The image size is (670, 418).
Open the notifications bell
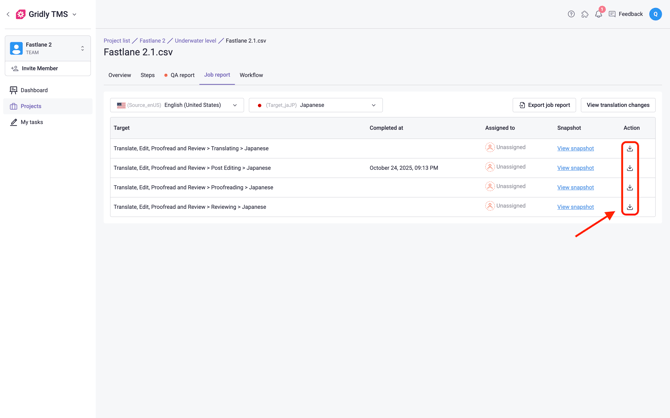click(598, 14)
